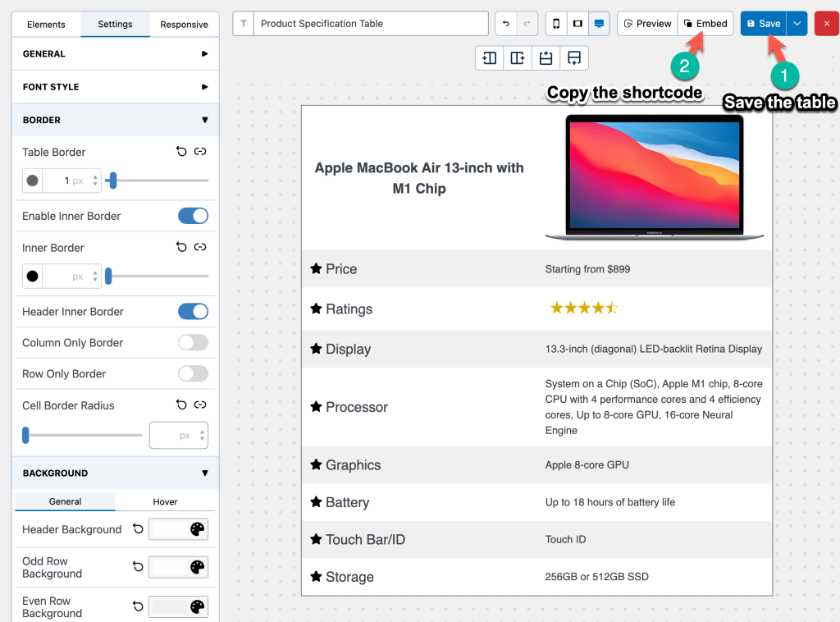Click the add column left icon
This screenshot has height=622, width=840.
coord(490,58)
